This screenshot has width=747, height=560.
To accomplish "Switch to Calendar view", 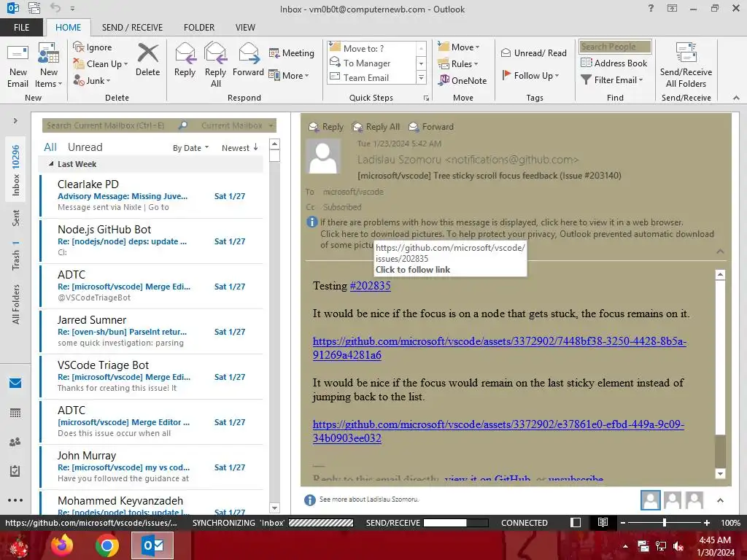I will click(x=15, y=413).
